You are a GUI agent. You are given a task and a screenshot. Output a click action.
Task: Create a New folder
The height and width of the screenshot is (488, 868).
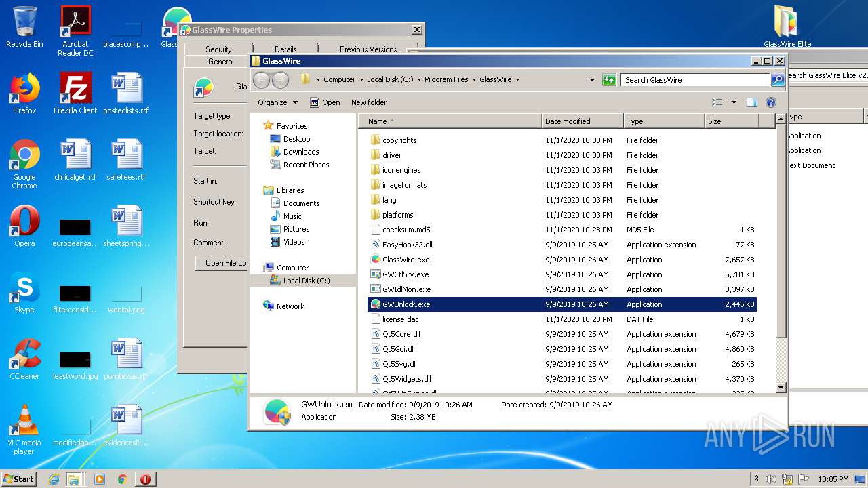[369, 102]
